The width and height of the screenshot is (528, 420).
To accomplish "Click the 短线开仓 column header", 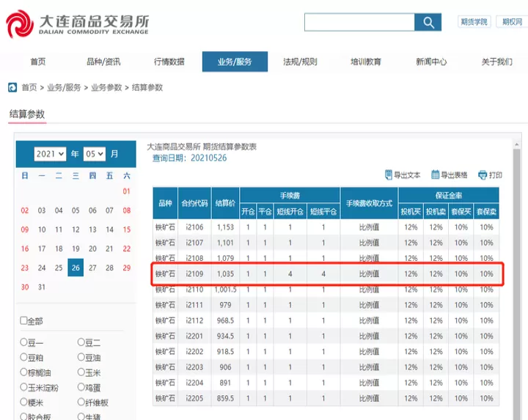I will (290, 211).
